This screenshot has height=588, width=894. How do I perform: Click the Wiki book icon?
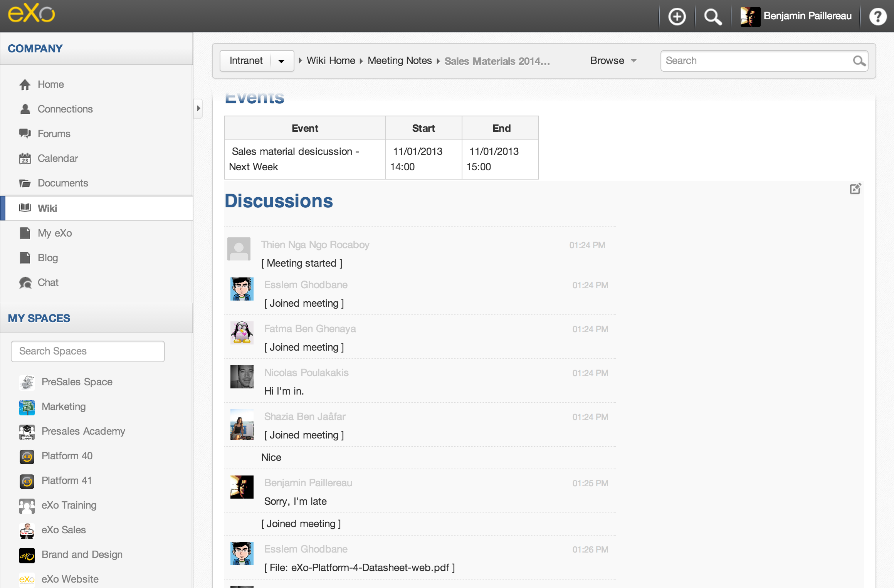(x=25, y=208)
